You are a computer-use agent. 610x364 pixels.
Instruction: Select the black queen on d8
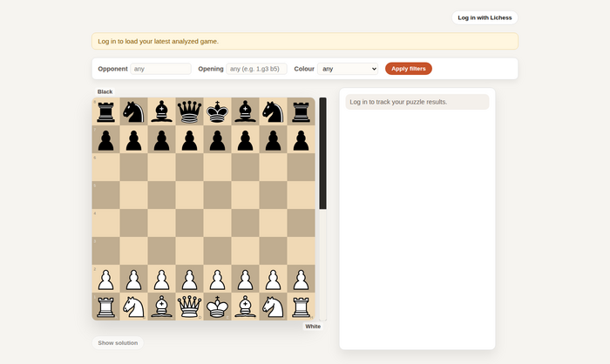click(x=189, y=111)
